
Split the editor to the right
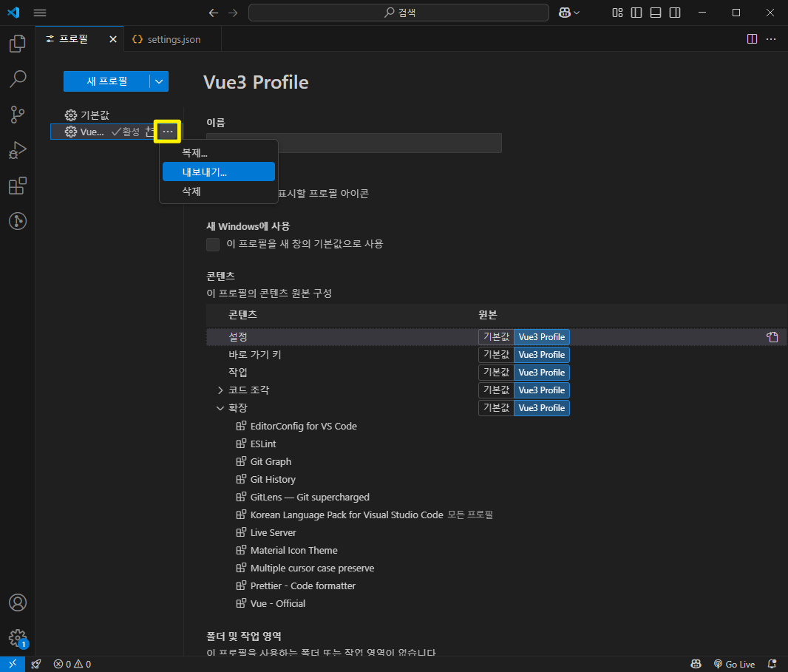pyautogui.click(x=752, y=39)
